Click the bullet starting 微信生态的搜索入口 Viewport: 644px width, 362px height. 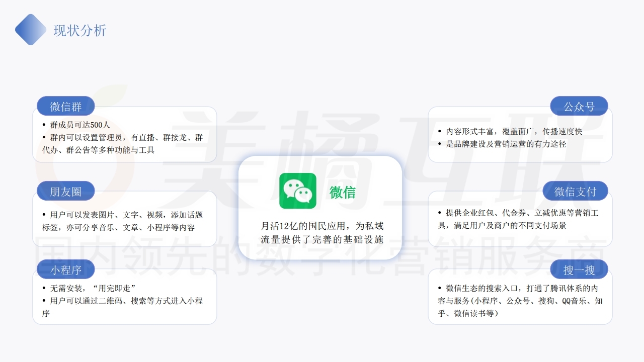click(520, 301)
